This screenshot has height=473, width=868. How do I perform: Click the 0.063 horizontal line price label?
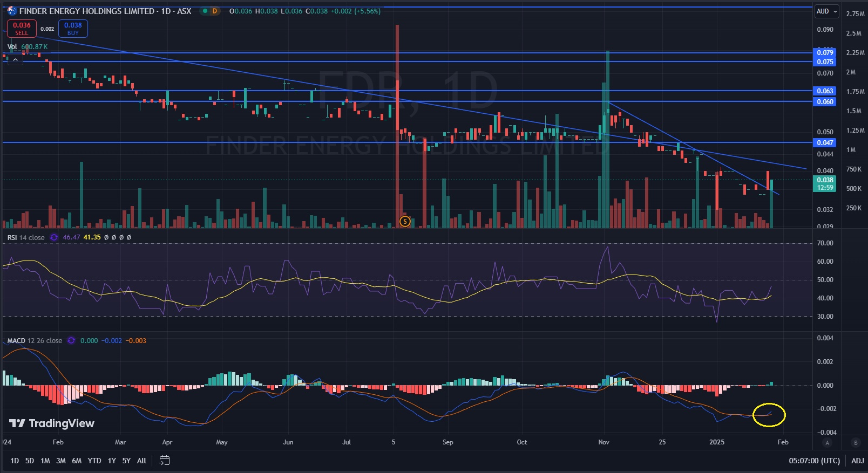tap(825, 91)
